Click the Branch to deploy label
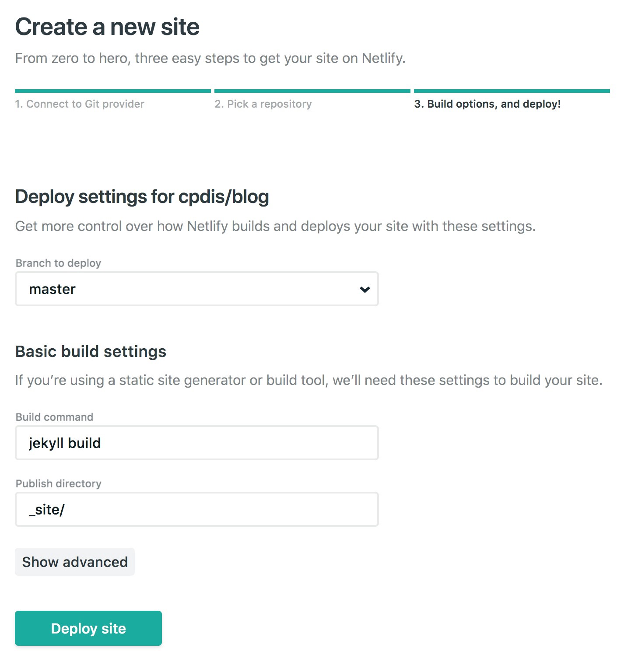 [x=58, y=263]
